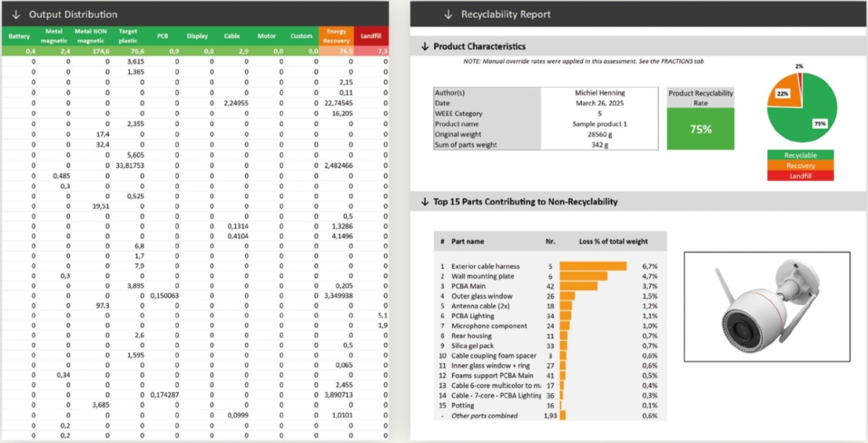Viewport: 868px width, 443px height.
Task: Select the Battery column header
Action: point(20,36)
